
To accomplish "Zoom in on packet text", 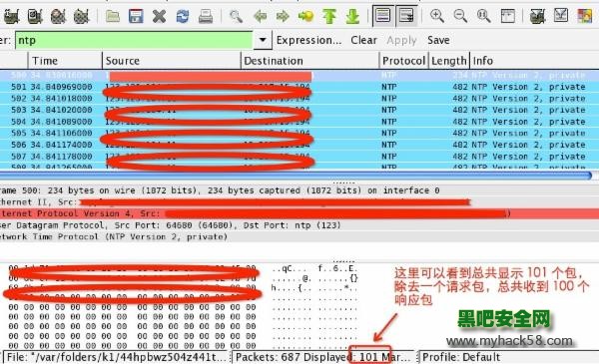I will (x=436, y=16).
